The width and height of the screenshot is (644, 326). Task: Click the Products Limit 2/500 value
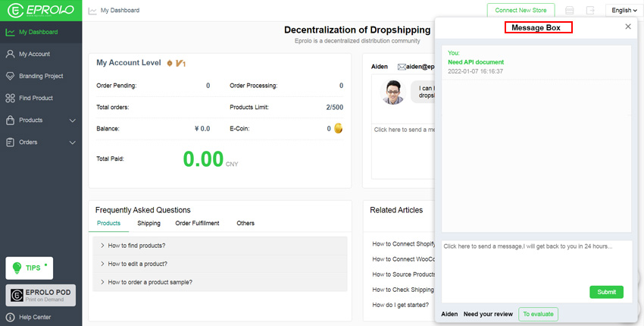click(x=335, y=108)
